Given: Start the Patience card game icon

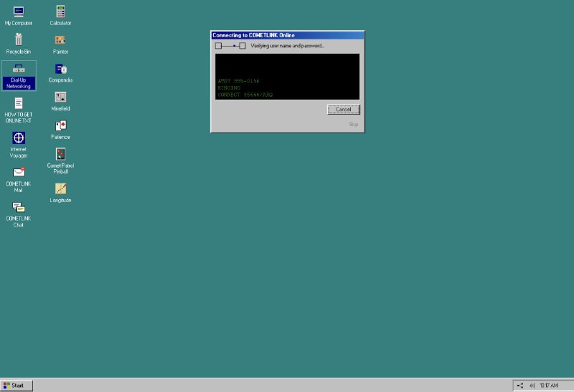Looking at the screenshot, I should (x=60, y=130).
